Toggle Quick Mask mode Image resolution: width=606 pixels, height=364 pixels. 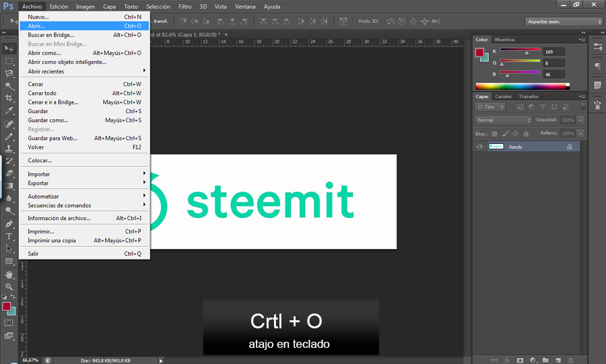click(x=9, y=323)
